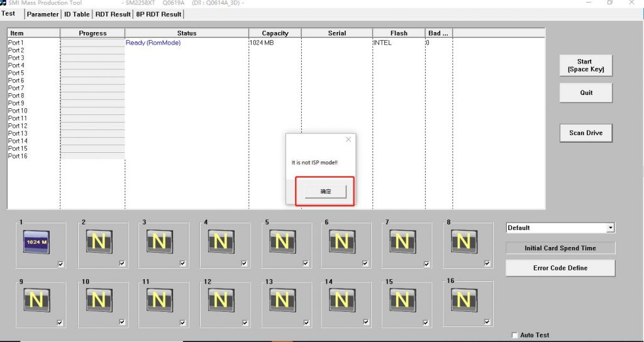Toggle the checkbox under port slot 7
This screenshot has width=644, height=342.
(426, 264)
